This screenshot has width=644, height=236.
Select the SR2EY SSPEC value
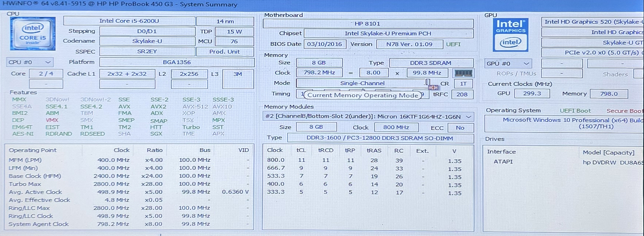click(x=147, y=51)
